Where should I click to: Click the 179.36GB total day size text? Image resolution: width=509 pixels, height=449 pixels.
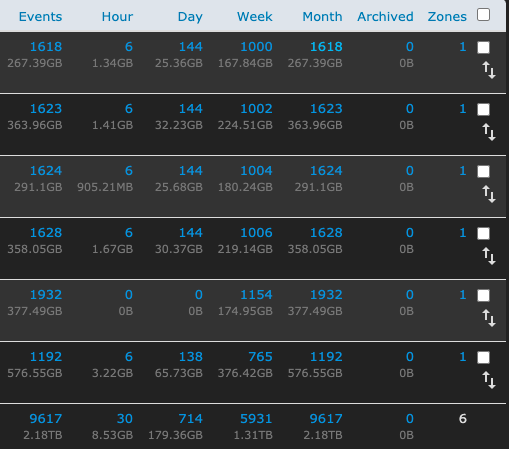click(176, 435)
